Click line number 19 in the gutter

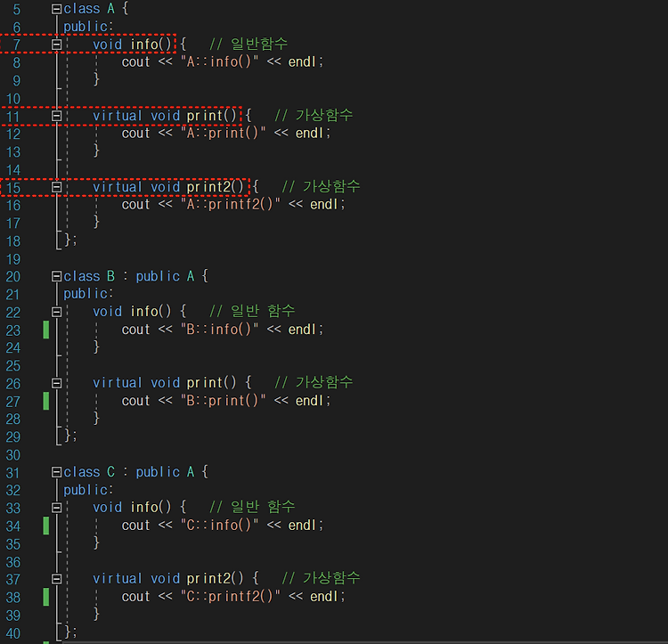(x=13, y=259)
